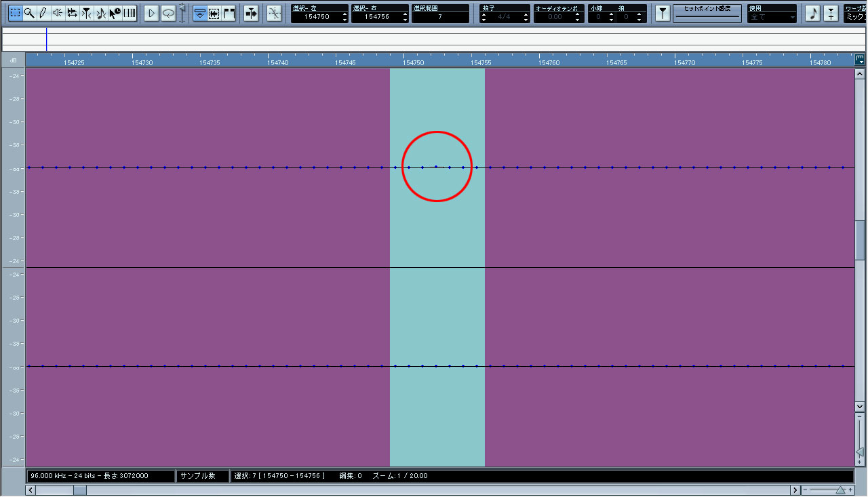Screen dimensions: 868x497
Task: Open the Use quantize dropdown
Action: tap(772, 17)
